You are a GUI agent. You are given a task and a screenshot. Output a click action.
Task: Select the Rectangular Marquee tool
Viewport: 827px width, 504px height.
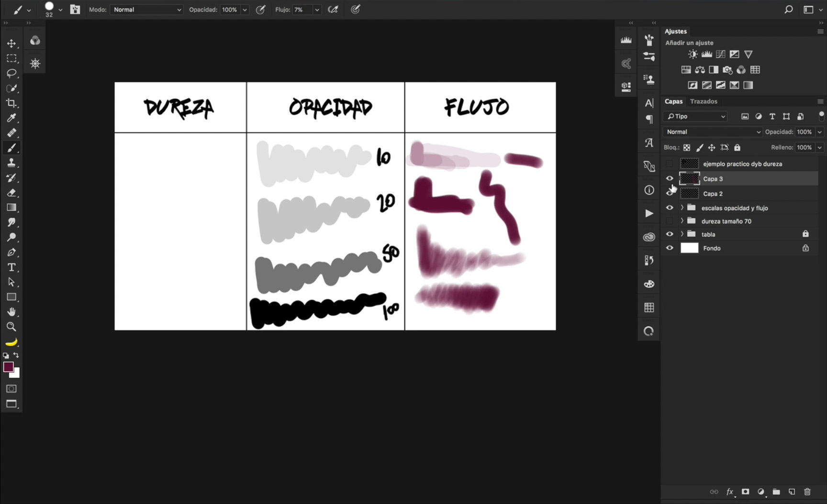(11, 58)
